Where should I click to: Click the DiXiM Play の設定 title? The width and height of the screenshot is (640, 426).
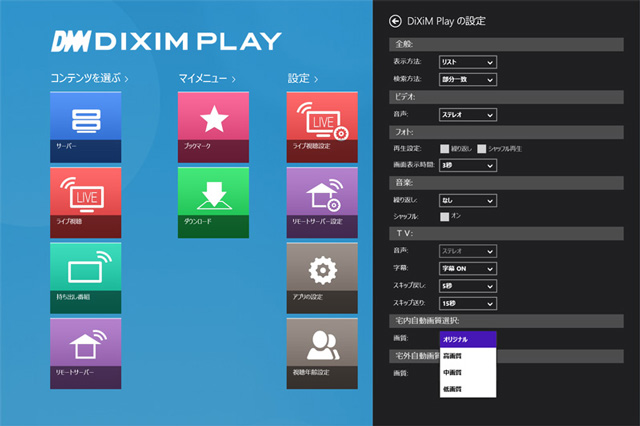coord(446,21)
